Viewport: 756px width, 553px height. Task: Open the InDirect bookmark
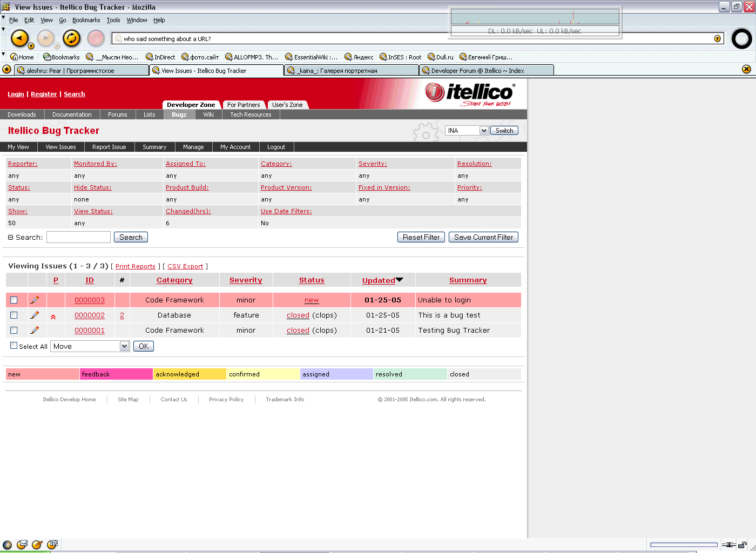click(160, 57)
